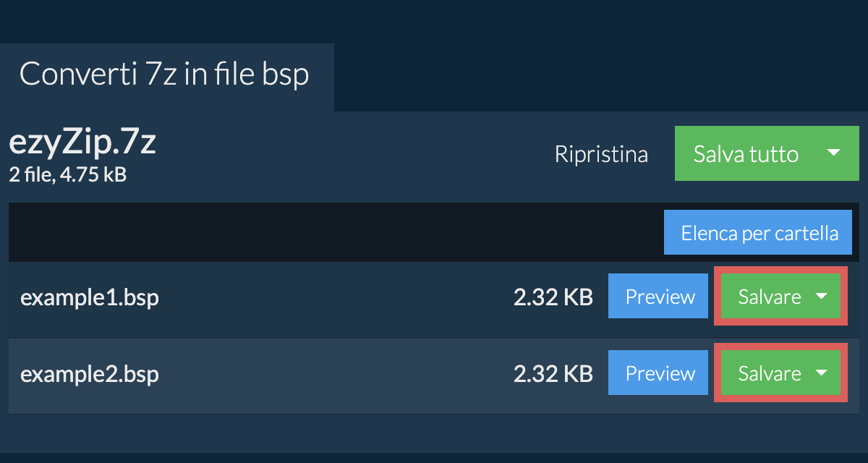Click the ezyZip.7z archive title
Viewport: 868px width, 463px height.
[x=82, y=143]
